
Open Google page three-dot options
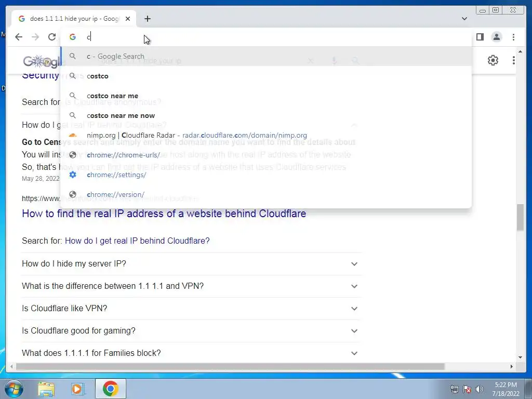[x=514, y=60]
